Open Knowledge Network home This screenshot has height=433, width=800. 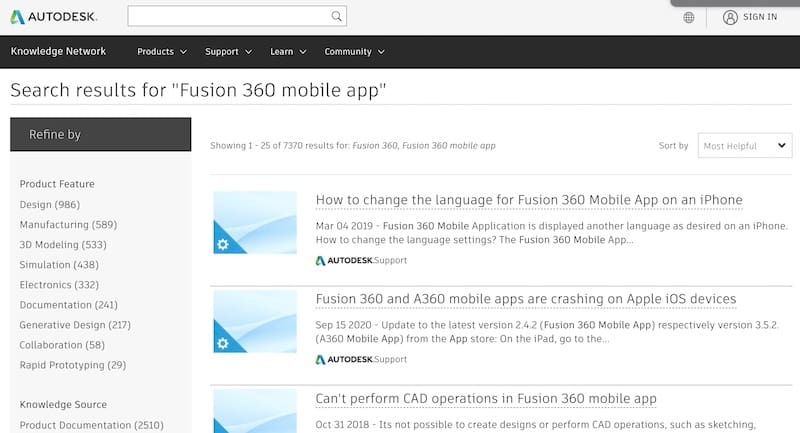pos(58,52)
